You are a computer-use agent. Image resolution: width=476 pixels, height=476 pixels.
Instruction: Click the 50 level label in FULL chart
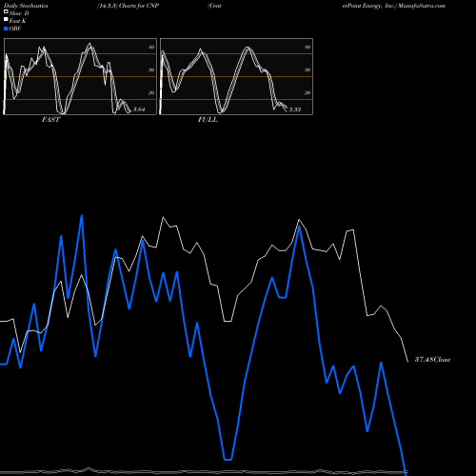(x=307, y=69)
